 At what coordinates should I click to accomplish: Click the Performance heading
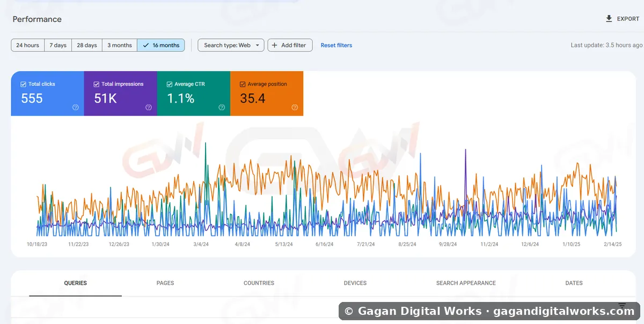(37, 19)
